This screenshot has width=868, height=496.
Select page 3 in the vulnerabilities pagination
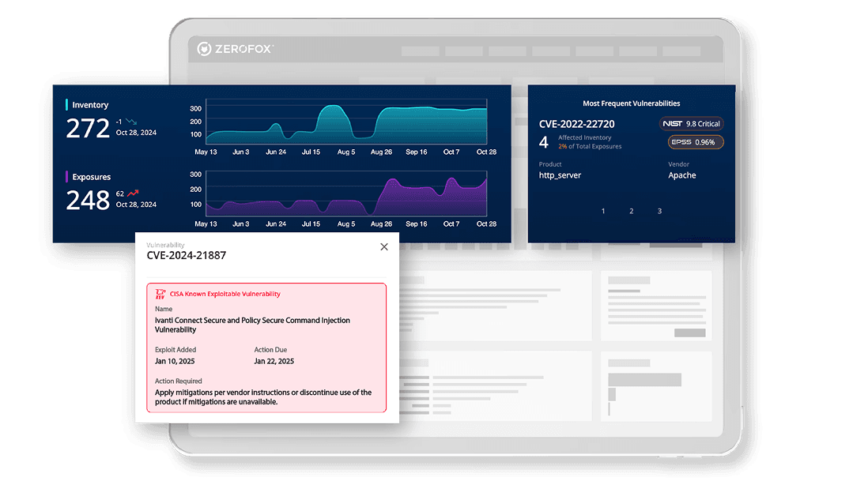click(x=659, y=211)
